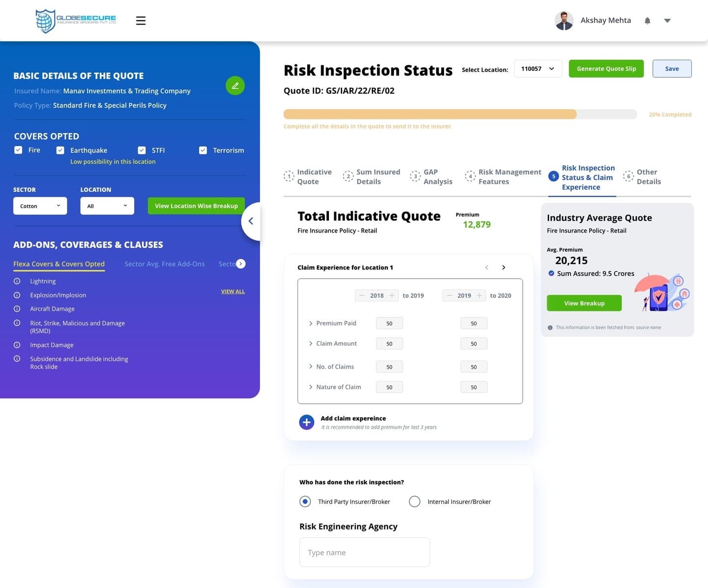Open the Select Location dropdown 110057
The width and height of the screenshot is (708, 588).
538,69
